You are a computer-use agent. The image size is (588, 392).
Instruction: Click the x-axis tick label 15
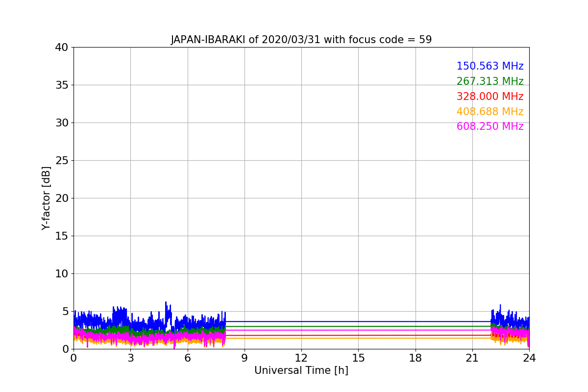tap(358, 358)
